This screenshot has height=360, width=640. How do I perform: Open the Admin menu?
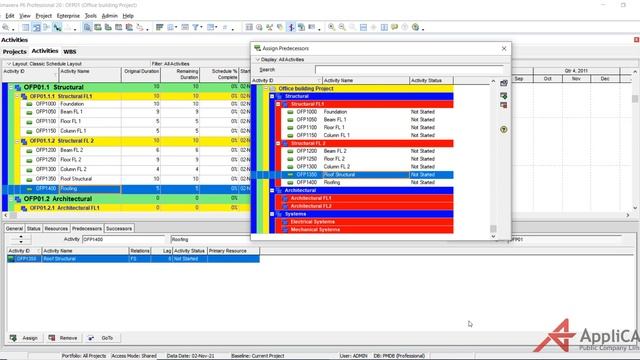click(x=109, y=16)
